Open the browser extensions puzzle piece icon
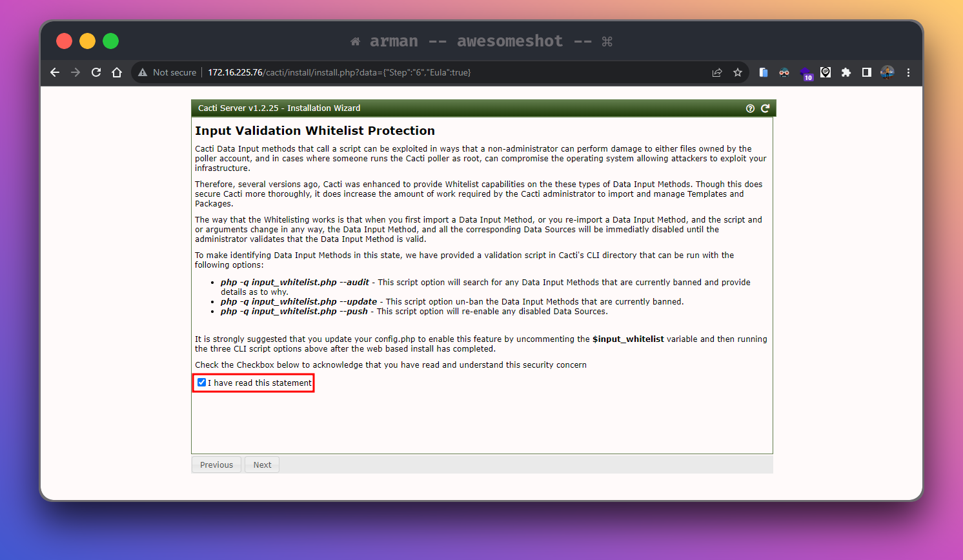963x560 pixels. pyautogui.click(x=846, y=72)
